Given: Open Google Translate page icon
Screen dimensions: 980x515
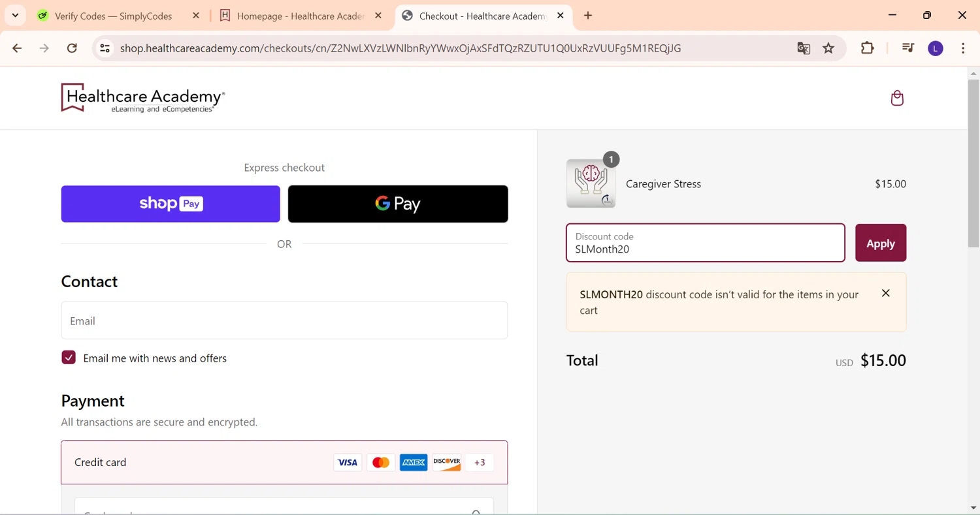Looking at the screenshot, I should [804, 48].
